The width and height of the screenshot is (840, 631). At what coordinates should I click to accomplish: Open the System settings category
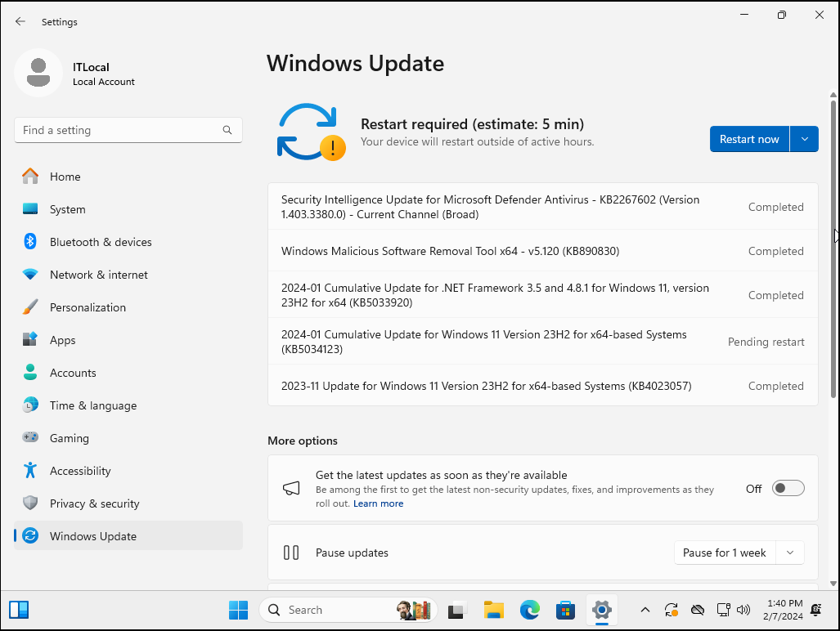pyautogui.click(x=128, y=209)
